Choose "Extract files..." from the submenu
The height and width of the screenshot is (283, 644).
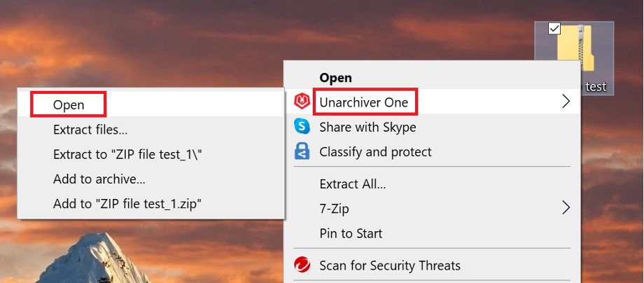tap(90, 129)
